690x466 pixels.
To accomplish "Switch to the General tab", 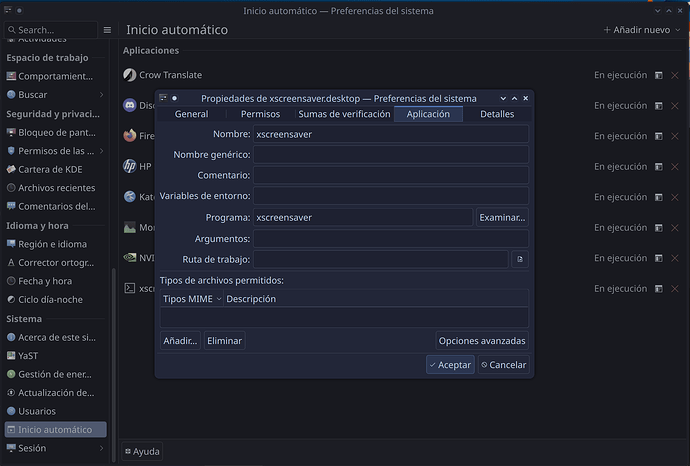I will [x=191, y=114].
